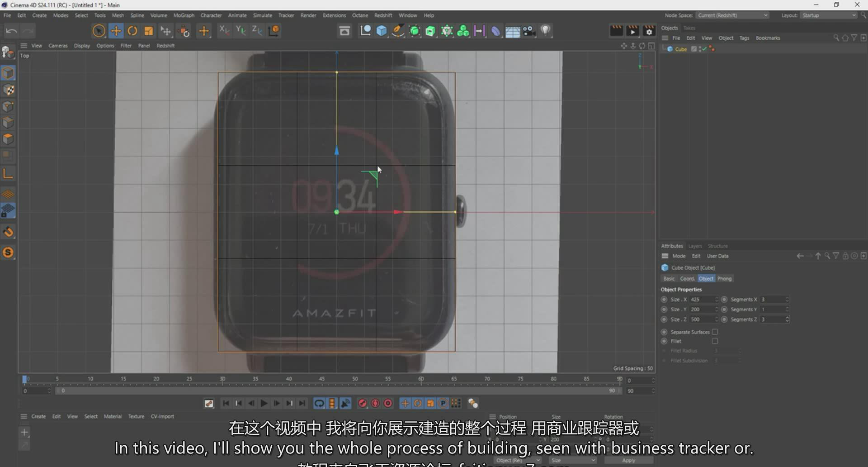Switch to Polygons mode

tap(8, 139)
